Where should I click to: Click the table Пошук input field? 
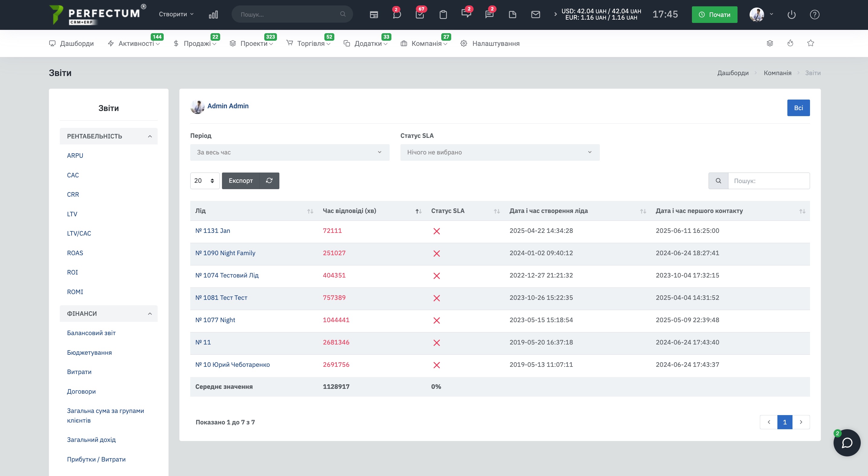pyautogui.click(x=769, y=181)
